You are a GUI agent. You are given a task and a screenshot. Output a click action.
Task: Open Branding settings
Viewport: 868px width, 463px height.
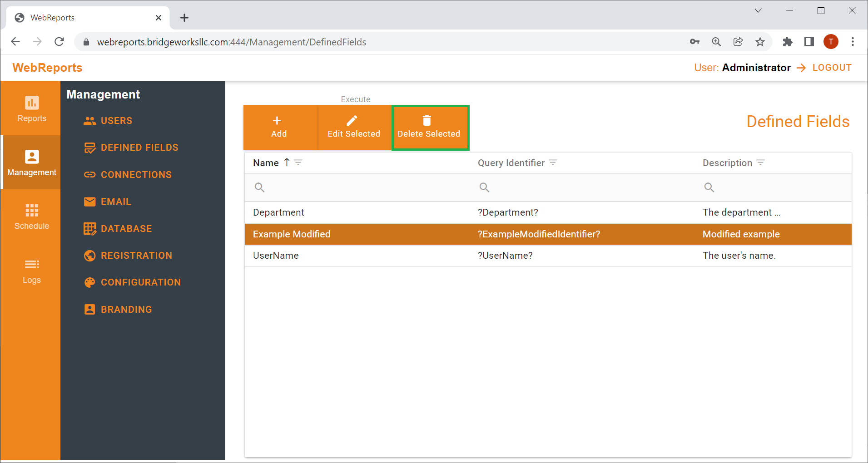click(x=118, y=310)
